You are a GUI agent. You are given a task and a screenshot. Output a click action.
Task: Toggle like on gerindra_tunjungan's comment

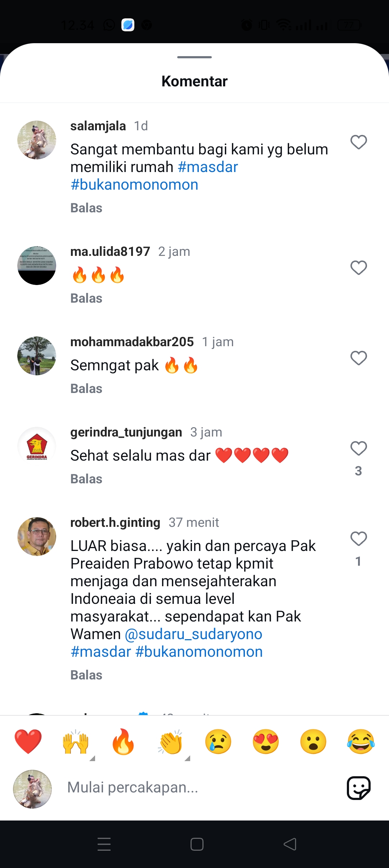coord(359,448)
